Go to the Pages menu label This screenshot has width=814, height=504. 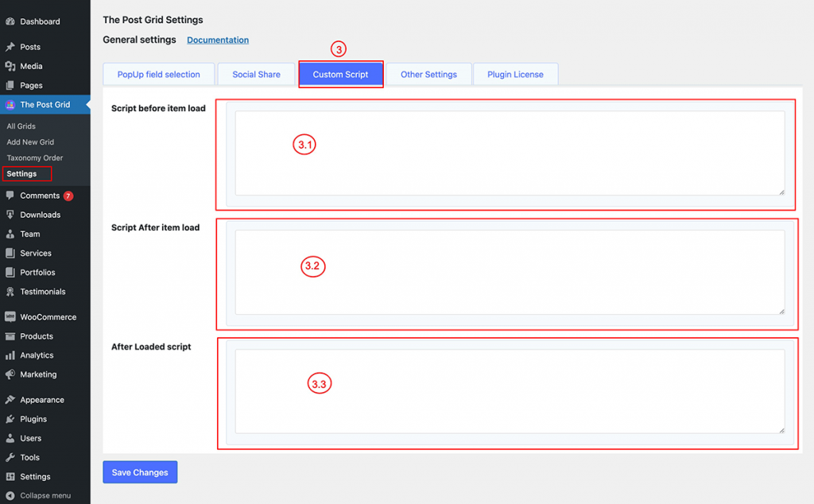click(31, 85)
